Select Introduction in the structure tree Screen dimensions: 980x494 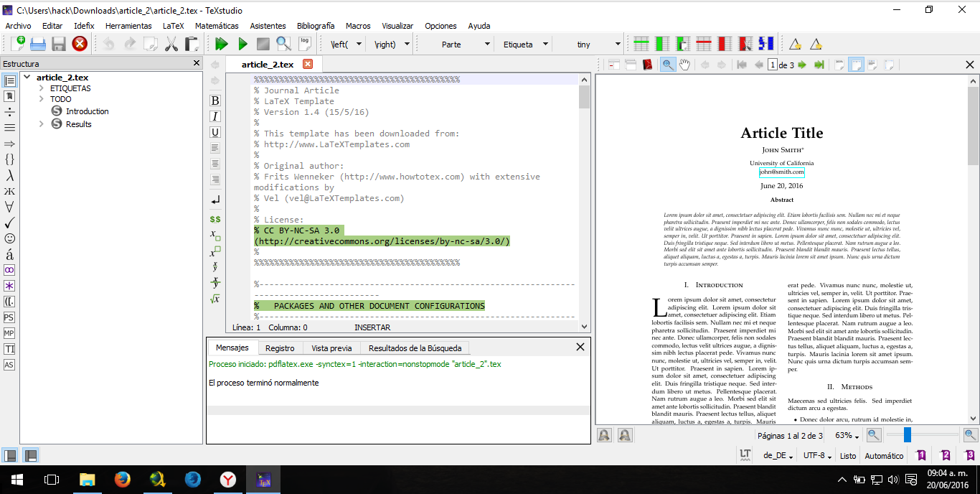(87, 111)
